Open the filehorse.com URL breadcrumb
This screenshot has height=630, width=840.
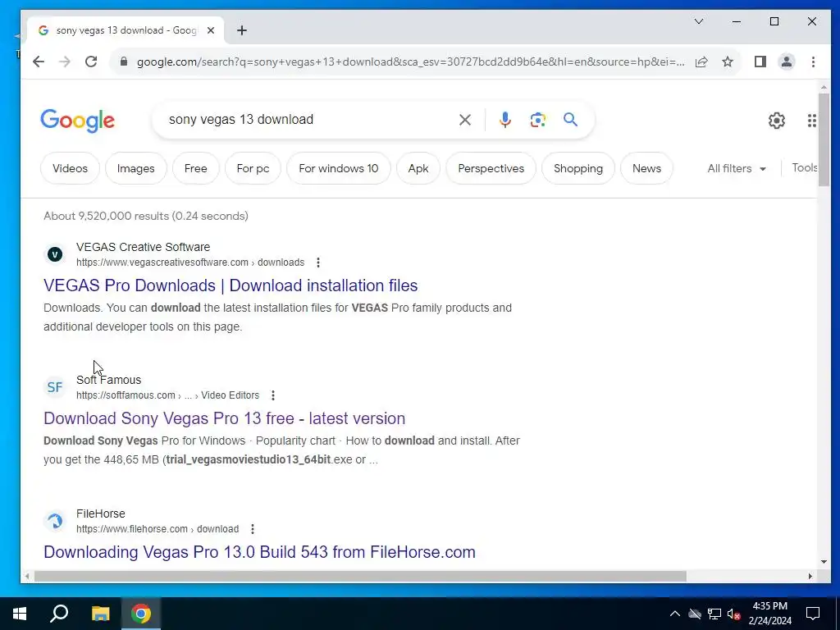[157, 529]
